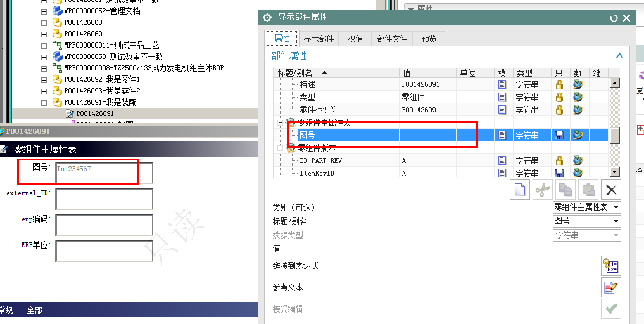This screenshot has height=324, width=644.
Task: Collapse the P001426091-我是装配 node
Action: coord(44,103)
